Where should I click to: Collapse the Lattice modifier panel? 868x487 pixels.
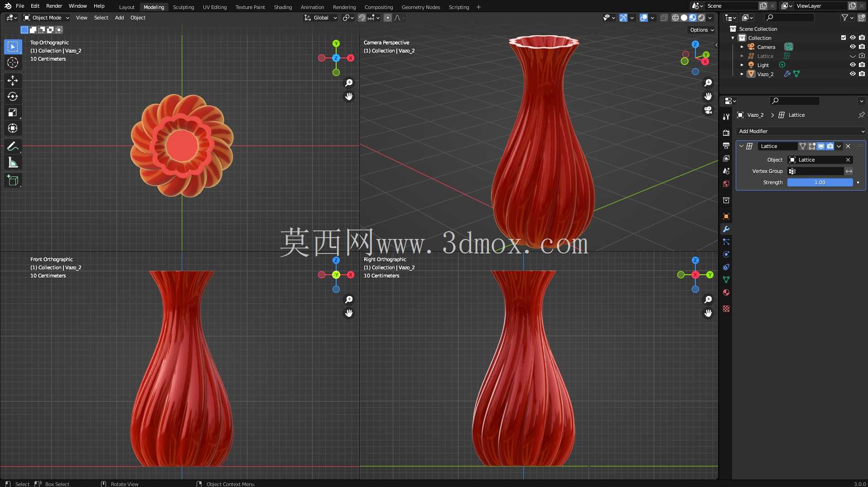click(741, 146)
